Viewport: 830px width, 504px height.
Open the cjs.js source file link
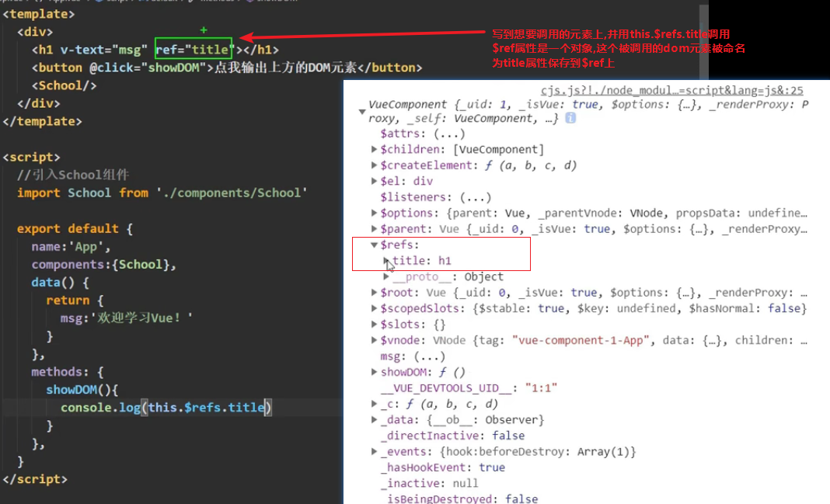[671, 90]
